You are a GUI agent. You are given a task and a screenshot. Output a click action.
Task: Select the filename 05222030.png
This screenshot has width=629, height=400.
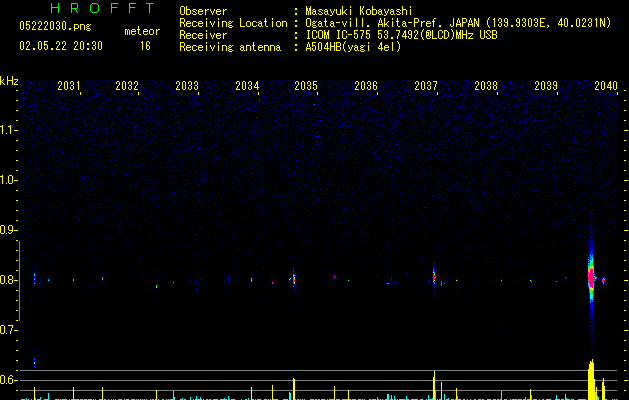(x=55, y=26)
